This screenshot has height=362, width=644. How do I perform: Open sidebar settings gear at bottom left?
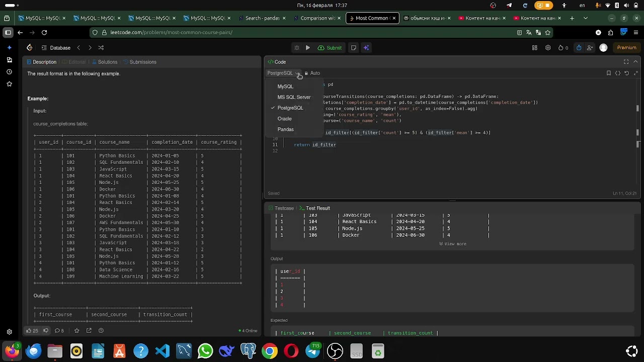coord(9,332)
